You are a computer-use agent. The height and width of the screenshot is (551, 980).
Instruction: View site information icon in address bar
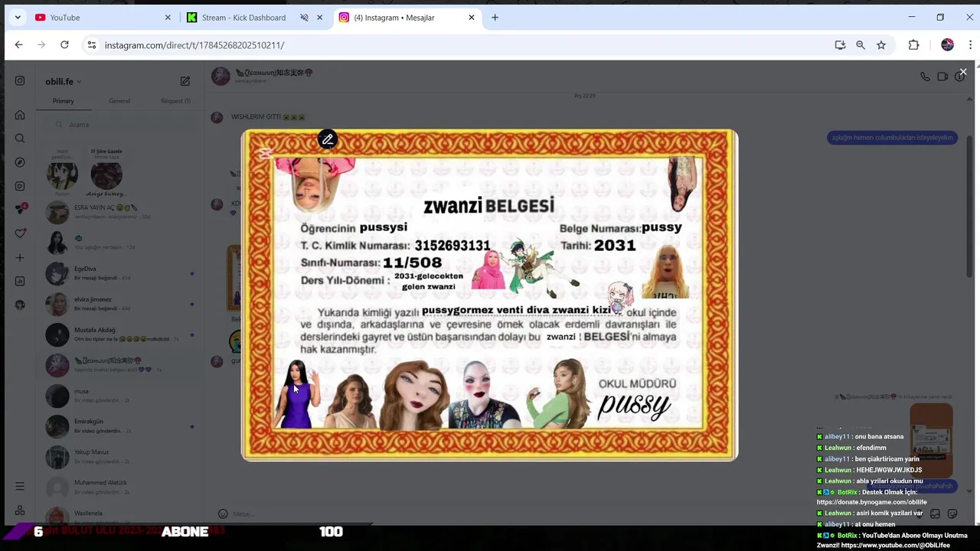click(92, 45)
